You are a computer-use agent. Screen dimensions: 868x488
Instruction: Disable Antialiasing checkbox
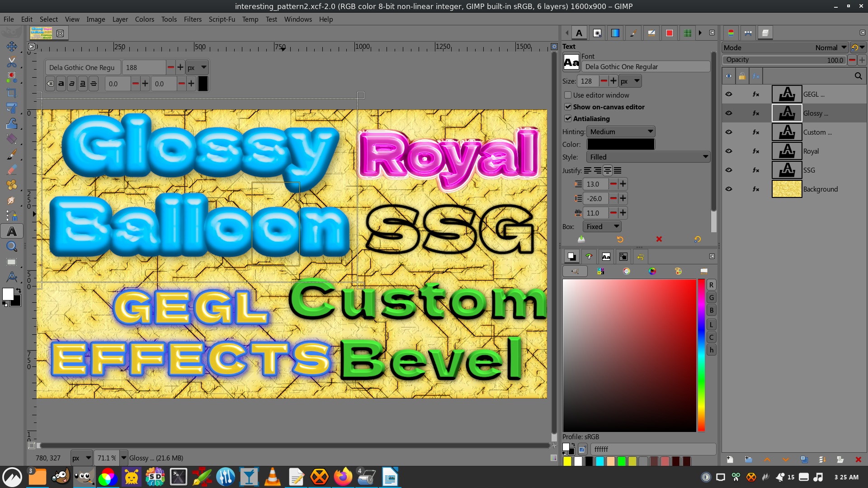[568, 118]
